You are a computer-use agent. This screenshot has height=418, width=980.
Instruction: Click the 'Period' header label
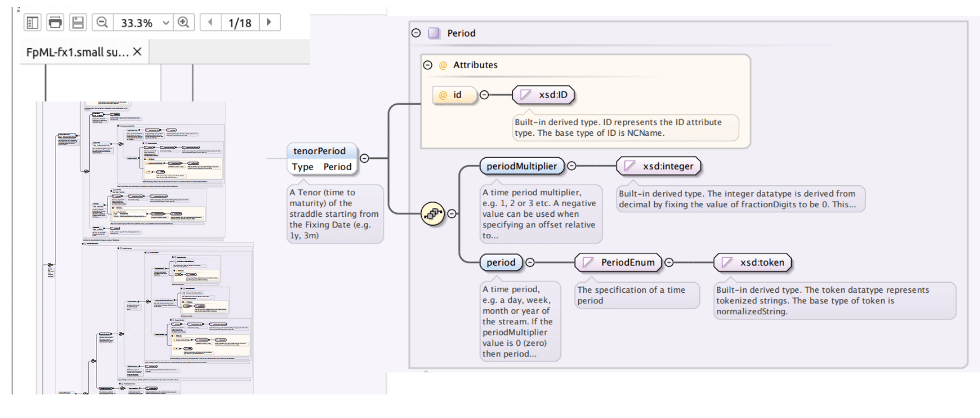461,33
